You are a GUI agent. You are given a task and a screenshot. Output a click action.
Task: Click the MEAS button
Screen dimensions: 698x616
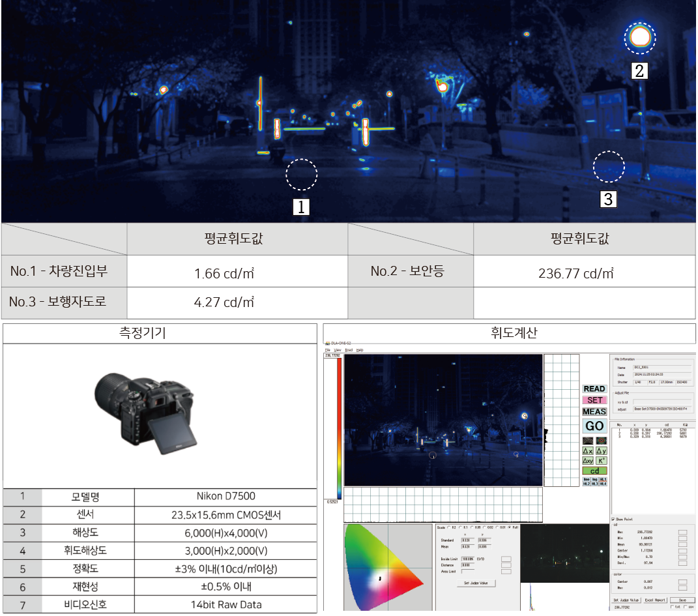pyautogui.click(x=595, y=412)
